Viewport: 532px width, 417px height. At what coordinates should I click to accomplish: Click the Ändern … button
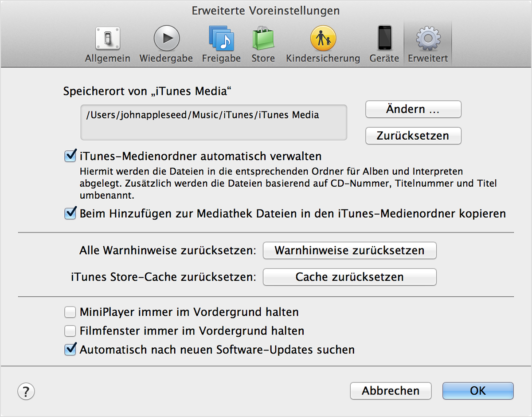(x=413, y=110)
